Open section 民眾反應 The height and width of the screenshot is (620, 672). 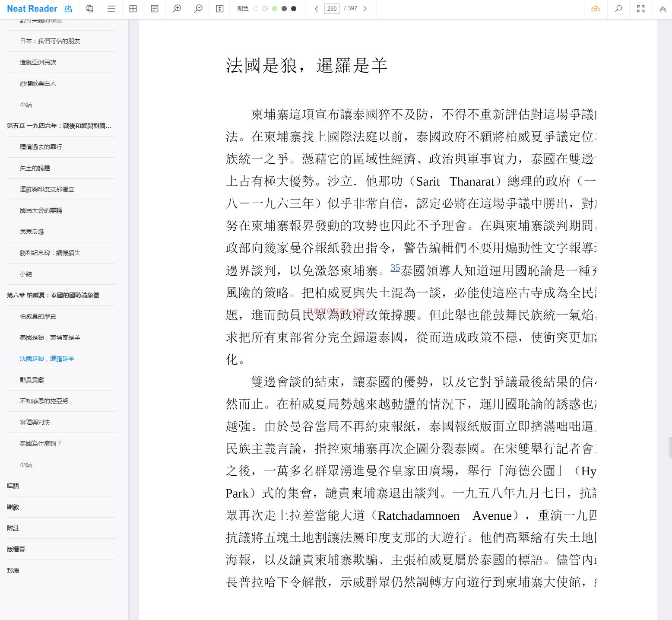pos(32,232)
